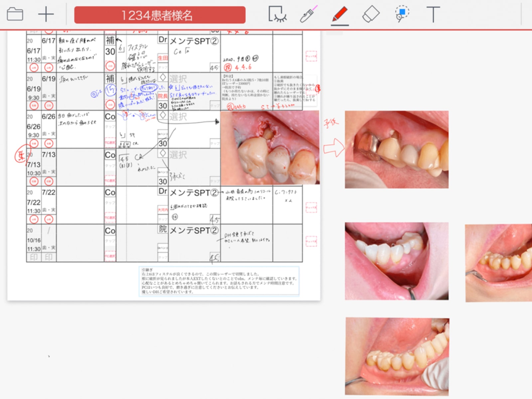The height and width of the screenshot is (399, 532).
Task: Toggle the diamond checkbox in the 6/26 row
Action: tap(163, 115)
